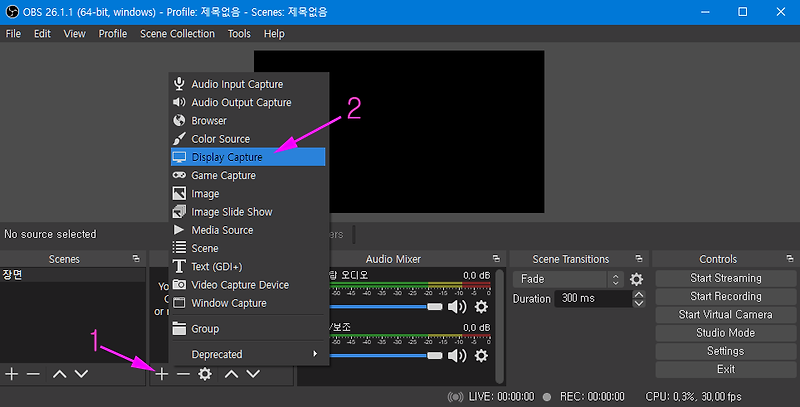Choose Scene entry in source menu
The height and width of the screenshot is (407, 800).
click(248, 248)
